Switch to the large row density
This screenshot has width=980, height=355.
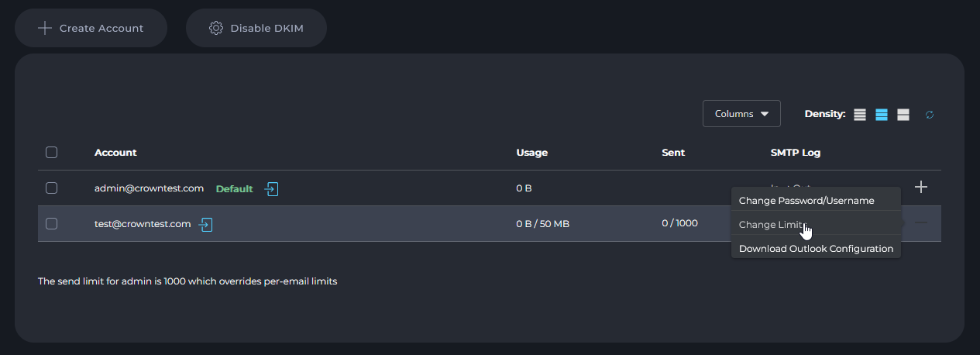(903, 115)
